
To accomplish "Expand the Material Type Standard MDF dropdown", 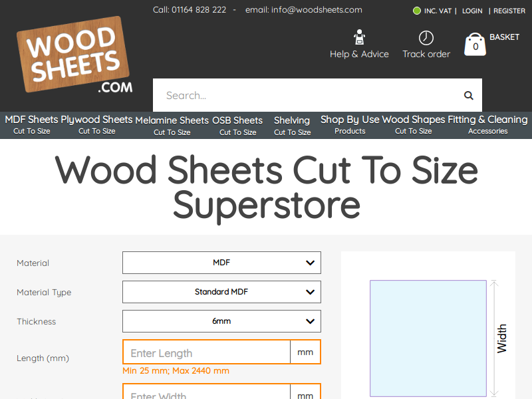I will tap(221, 292).
